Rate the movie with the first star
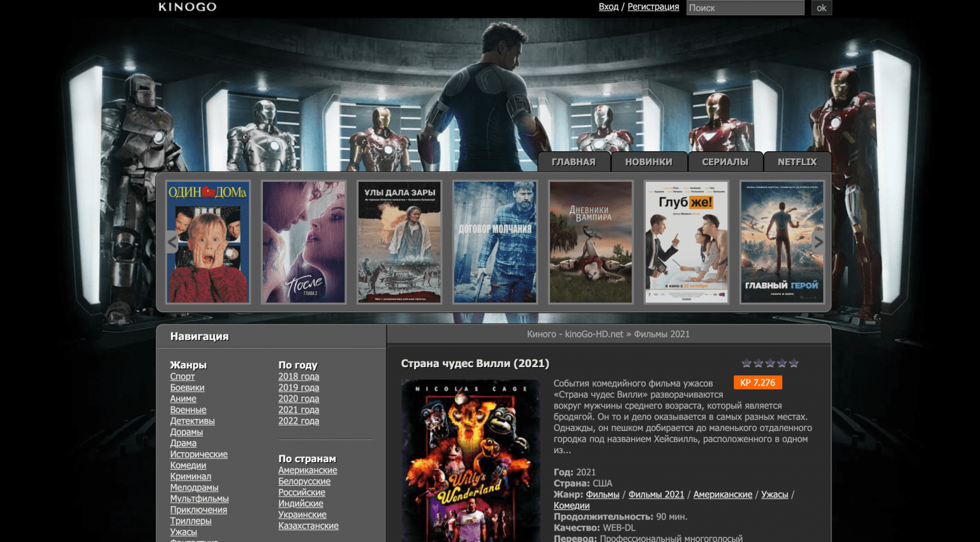This screenshot has height=542, width=980. click(x=746, y=363)
